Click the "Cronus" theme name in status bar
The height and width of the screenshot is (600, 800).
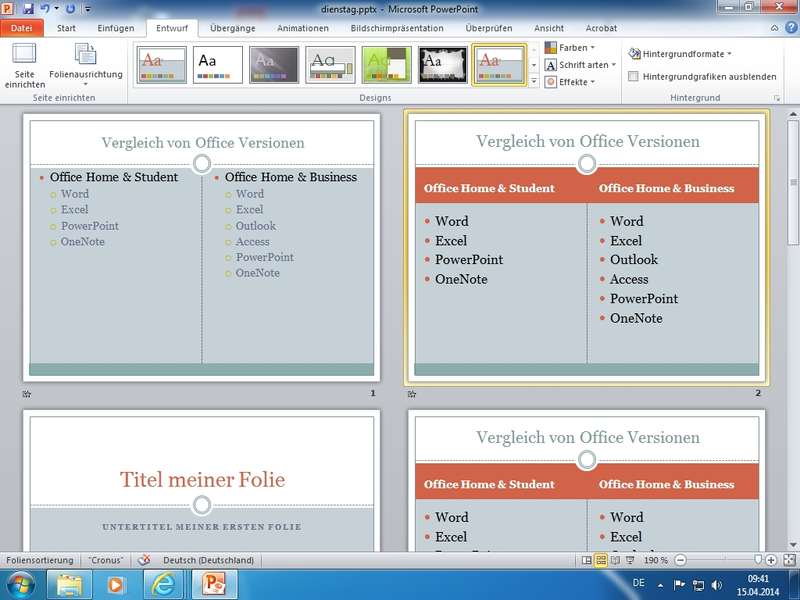coord(106,560)
